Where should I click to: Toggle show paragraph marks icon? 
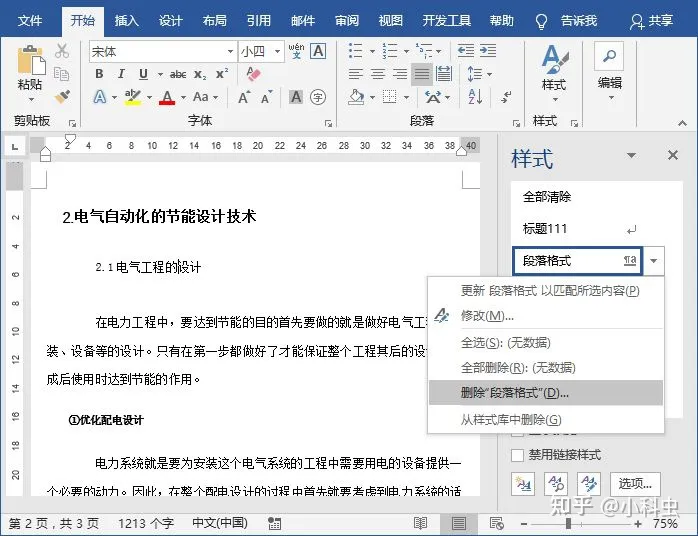point(506,97)
